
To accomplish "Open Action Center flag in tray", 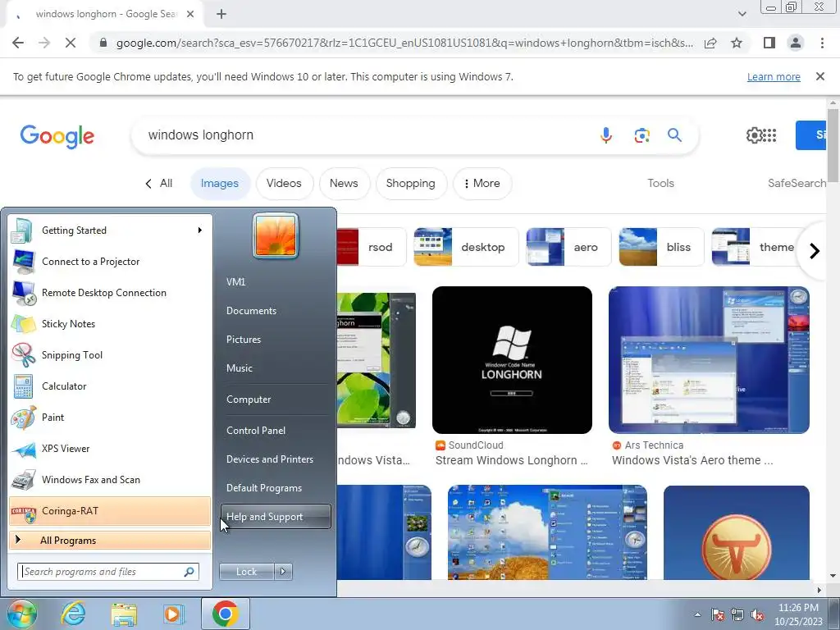I will (x=718, y=614).
